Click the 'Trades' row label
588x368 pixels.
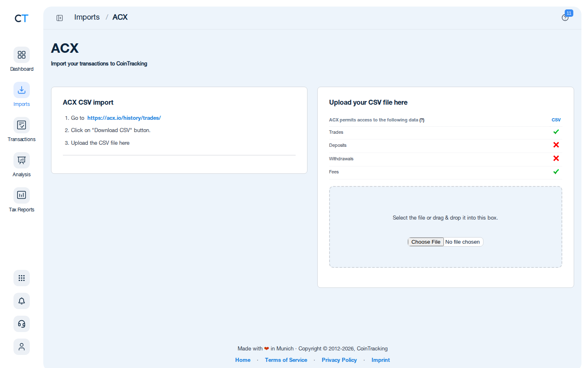pyautogui.click(x=336, y=132)
